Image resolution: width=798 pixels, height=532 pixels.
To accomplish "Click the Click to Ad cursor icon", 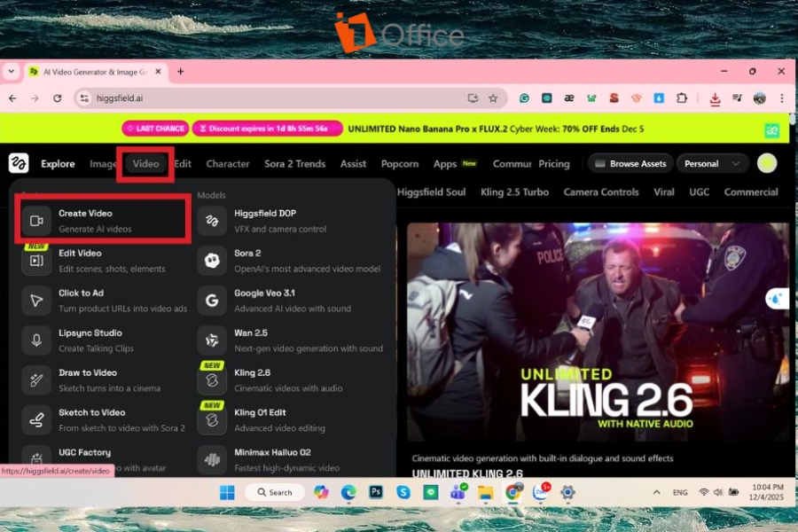I will (x=36, y=301).
